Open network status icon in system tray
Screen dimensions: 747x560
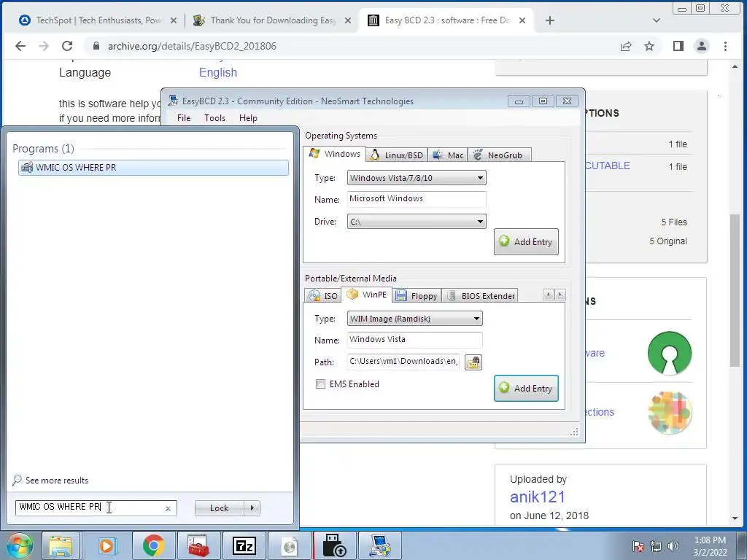[x=656, y=545]
